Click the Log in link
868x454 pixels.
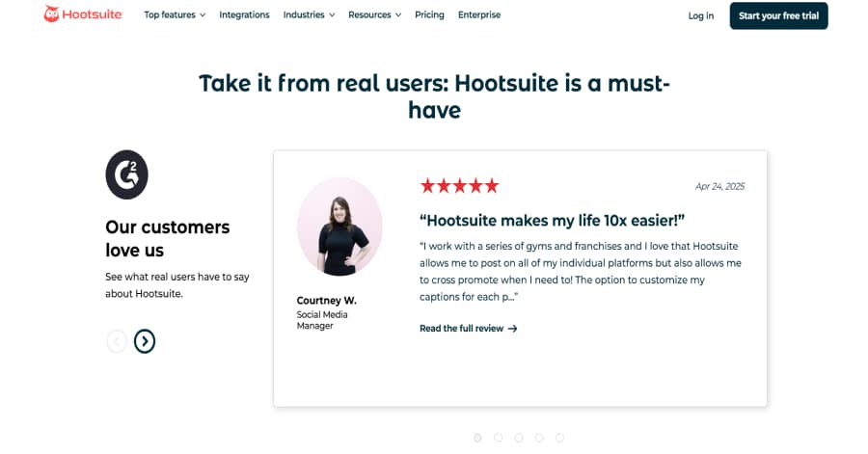click(701, 16)
